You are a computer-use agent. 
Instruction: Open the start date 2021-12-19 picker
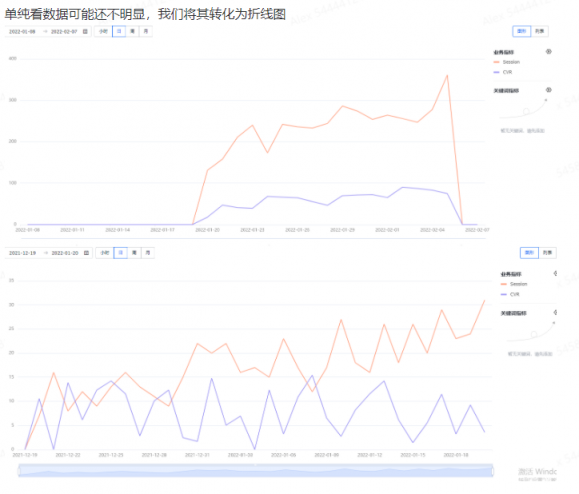23,253
